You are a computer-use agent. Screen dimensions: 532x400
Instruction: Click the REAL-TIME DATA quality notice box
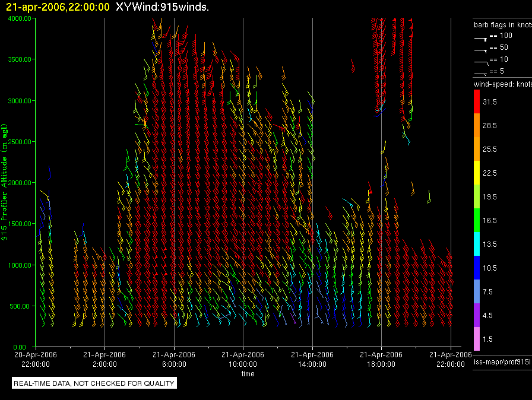[x=94, y=383]
